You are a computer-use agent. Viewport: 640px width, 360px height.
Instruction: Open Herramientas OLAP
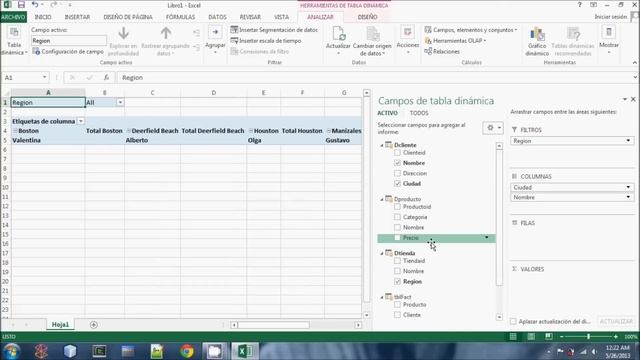coord(455,41)
